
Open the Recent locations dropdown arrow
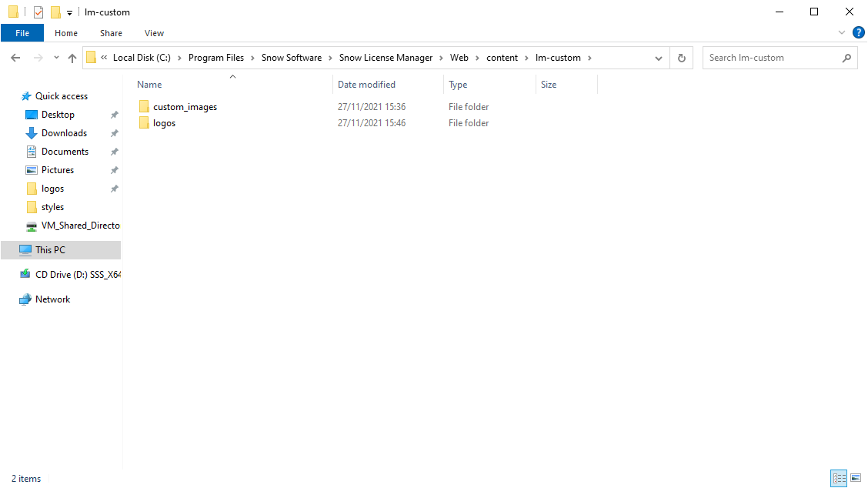pyautogui.click(x=56, y=58)
